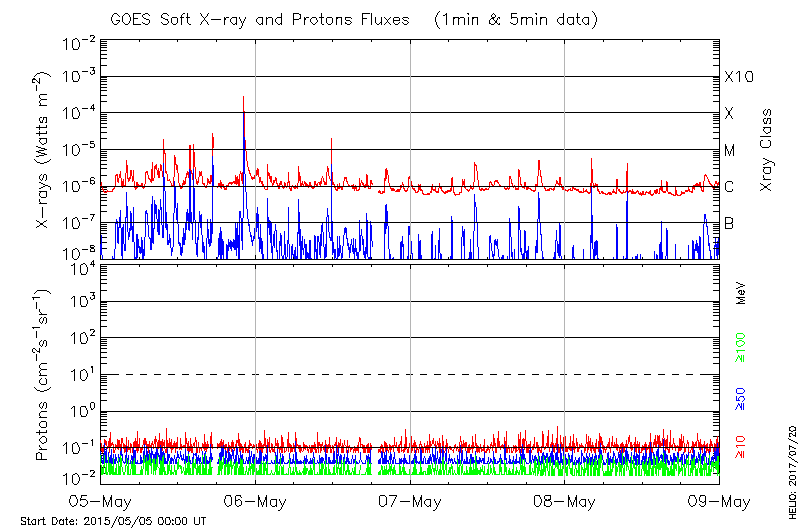Click the 06-May date tick label
Viewport: 800px width, 530px height.
(255, 500)
